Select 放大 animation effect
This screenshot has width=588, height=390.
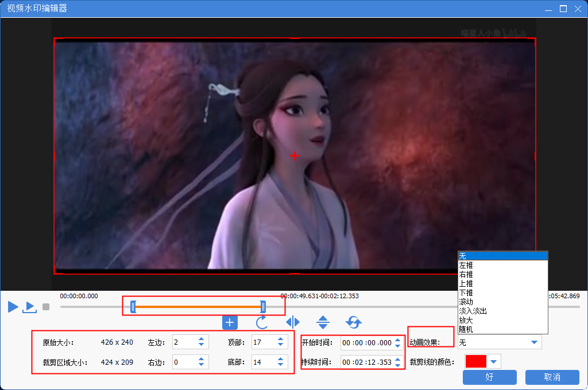[503, 321]
